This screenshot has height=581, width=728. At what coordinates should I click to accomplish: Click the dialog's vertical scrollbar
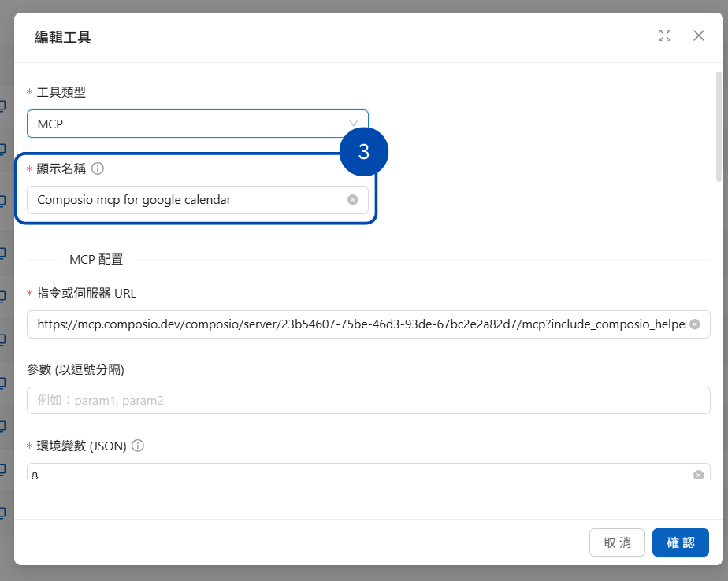coord(719,126)
